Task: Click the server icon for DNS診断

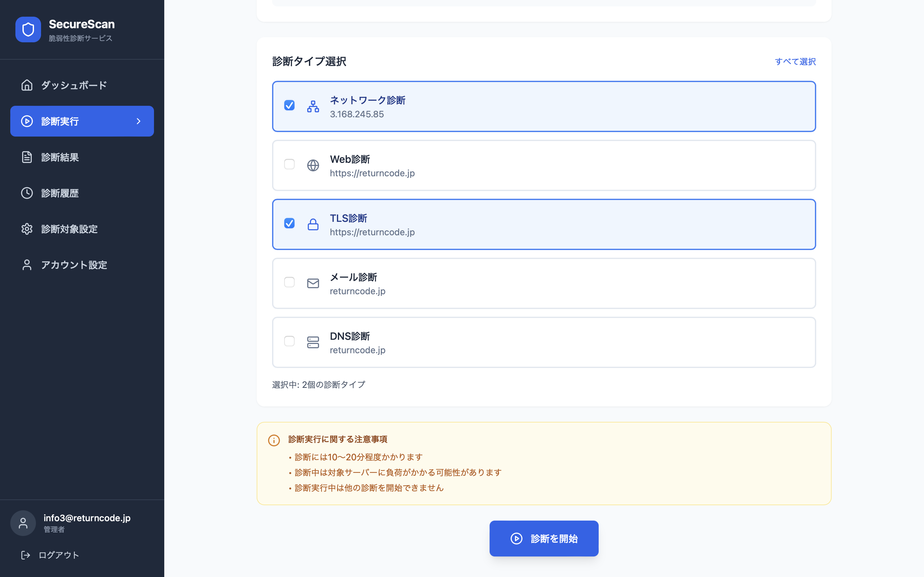Action: 313,342
